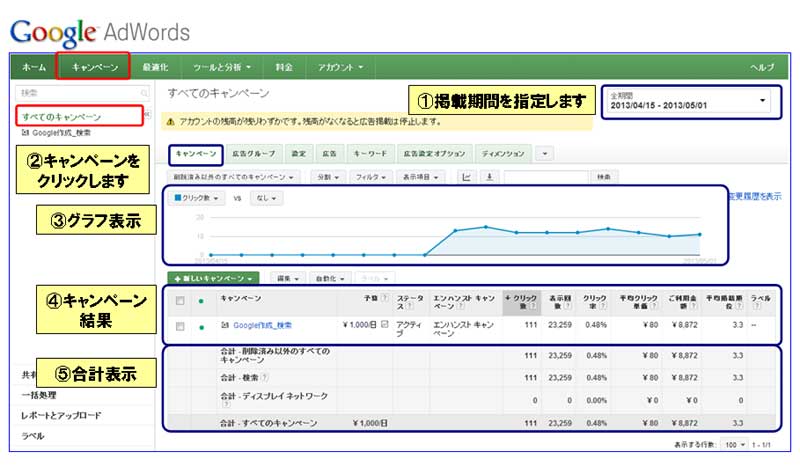Select the キャンペーン sub-tab

[196, 154]
